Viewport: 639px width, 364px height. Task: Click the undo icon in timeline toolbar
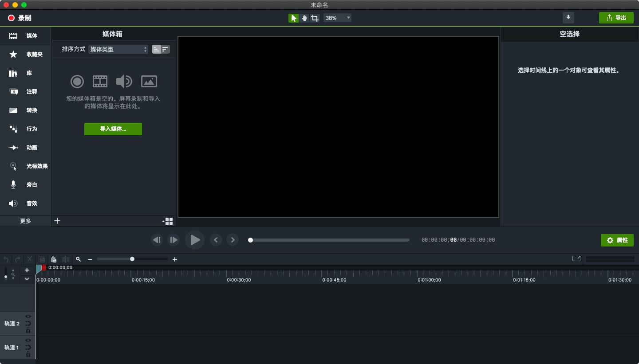coord(6,259)
